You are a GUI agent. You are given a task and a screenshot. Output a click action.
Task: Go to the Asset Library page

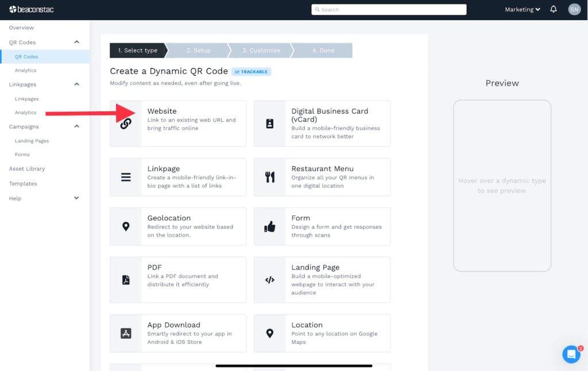[26, 168]
